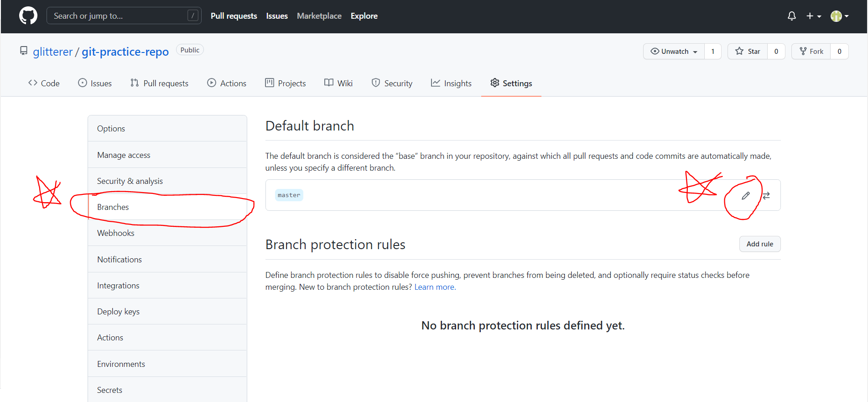This screenshot has height=402, width=868.
Task: Expand the Unwatch dropdown
Action: 674,52
